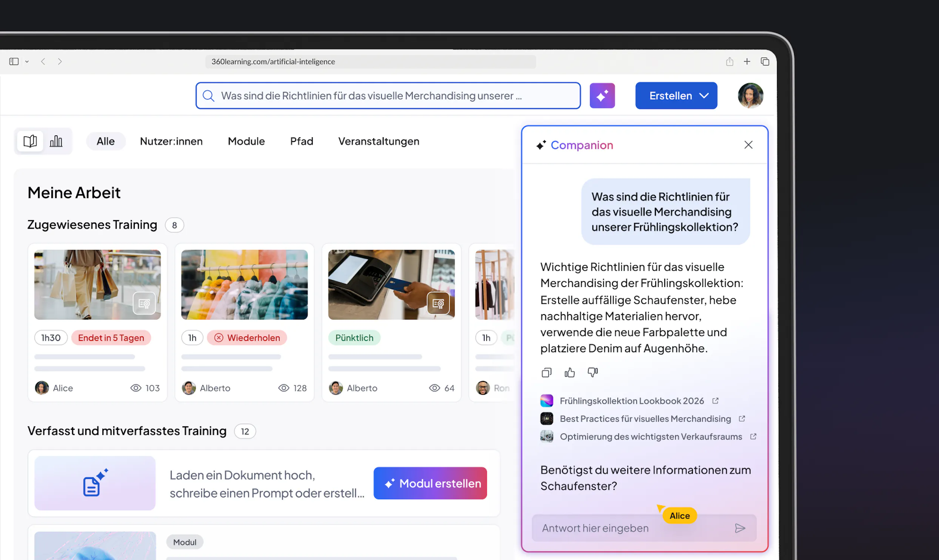Viewport: 939px width, 560px height.
Task: Click the Modul erstellen button
Action: pyautogui.click(x=429, y=483)
